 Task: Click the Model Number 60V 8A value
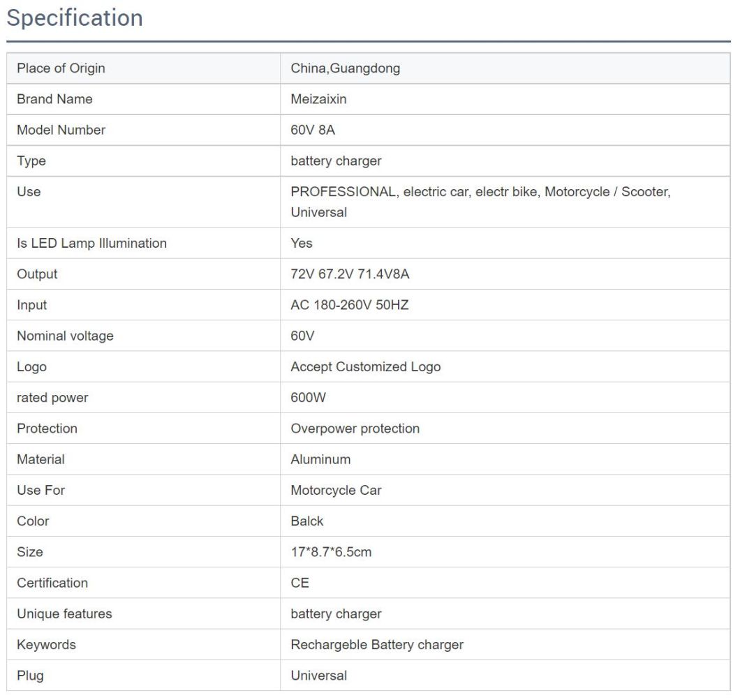tap(313, 130)
